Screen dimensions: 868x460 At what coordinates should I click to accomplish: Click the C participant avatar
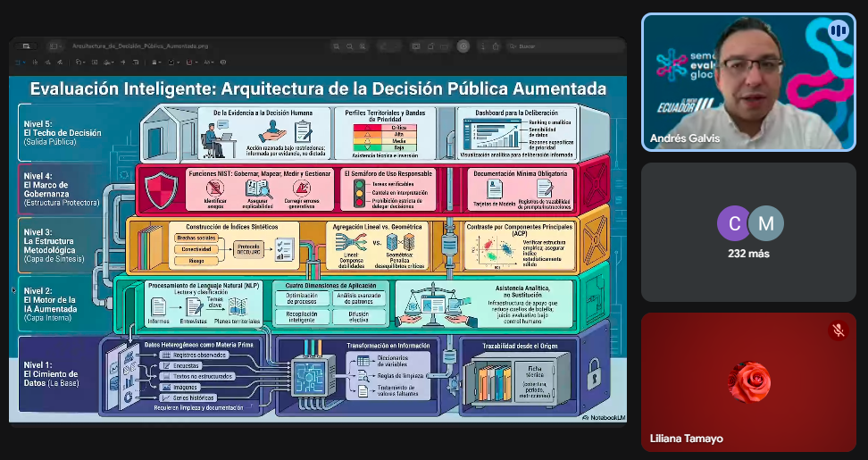click(x=735, y=223)
